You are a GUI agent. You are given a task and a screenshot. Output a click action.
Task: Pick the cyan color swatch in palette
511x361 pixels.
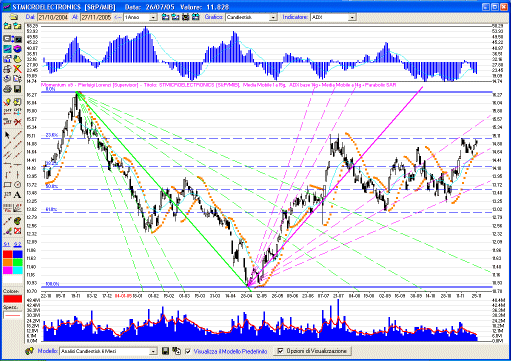click(18, 270)
